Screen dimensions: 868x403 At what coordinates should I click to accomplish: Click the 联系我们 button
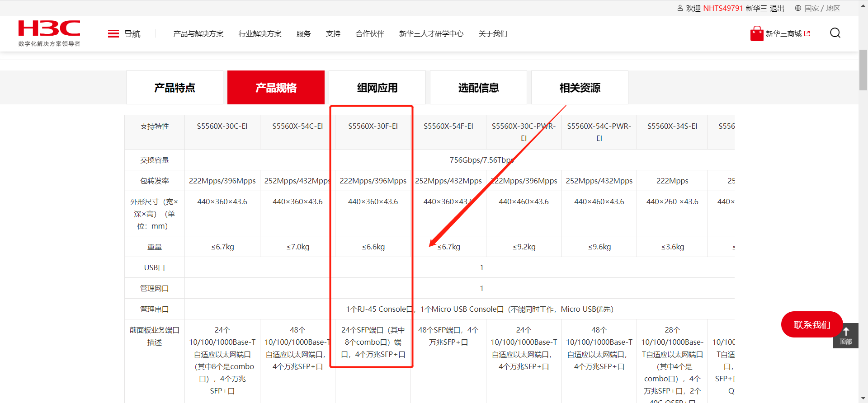tap(812, 324)
